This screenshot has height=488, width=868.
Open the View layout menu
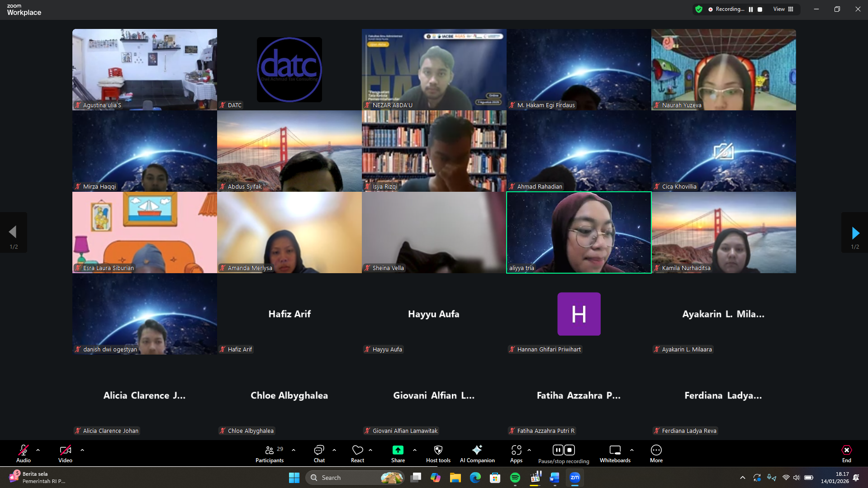(x=783, y=9)
